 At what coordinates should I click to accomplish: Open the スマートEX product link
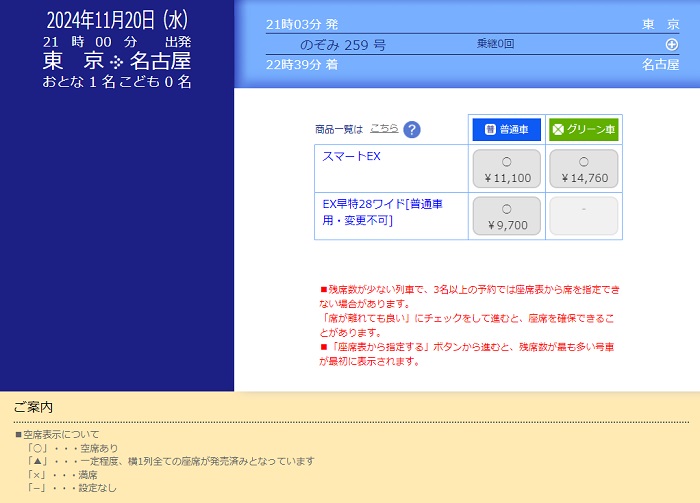point(351,157)
